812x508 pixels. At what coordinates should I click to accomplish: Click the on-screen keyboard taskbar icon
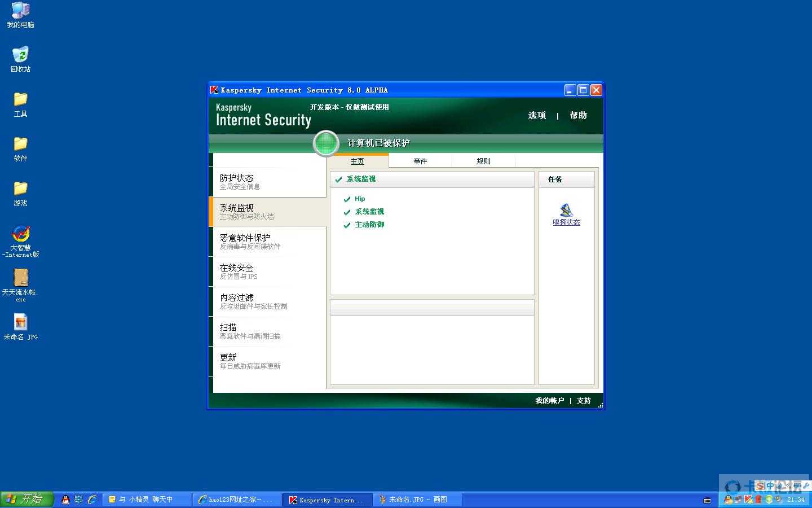[x=707, y=501]
